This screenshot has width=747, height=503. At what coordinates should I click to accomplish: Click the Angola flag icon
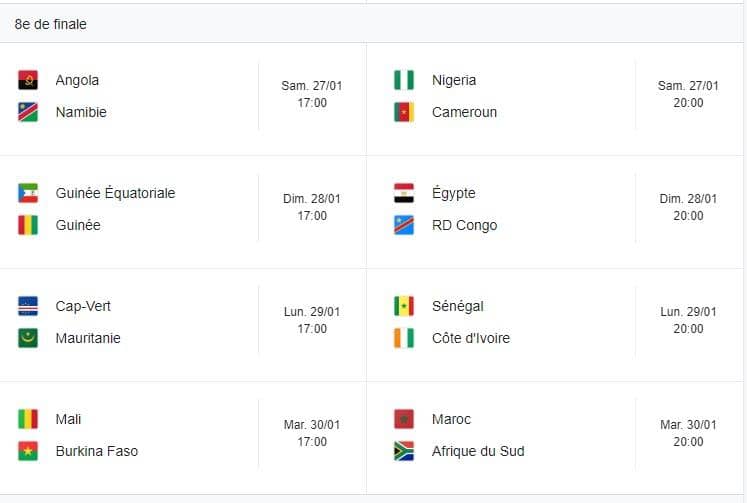[28, 80]
